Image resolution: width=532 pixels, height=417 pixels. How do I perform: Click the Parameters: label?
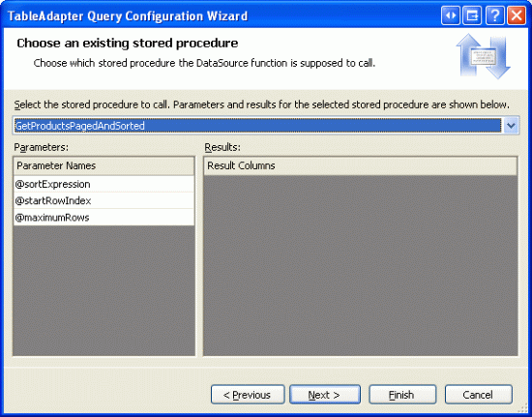click(42, 147)
